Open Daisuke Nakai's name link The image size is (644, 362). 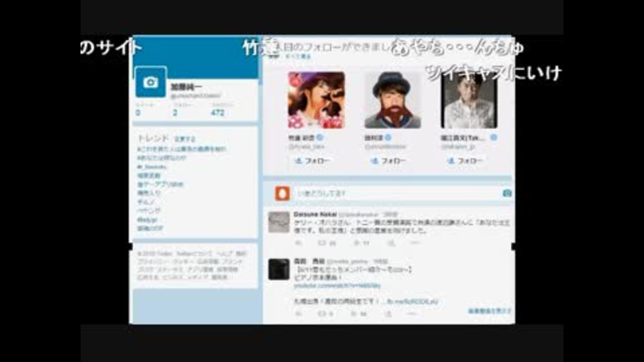[315, 215]
